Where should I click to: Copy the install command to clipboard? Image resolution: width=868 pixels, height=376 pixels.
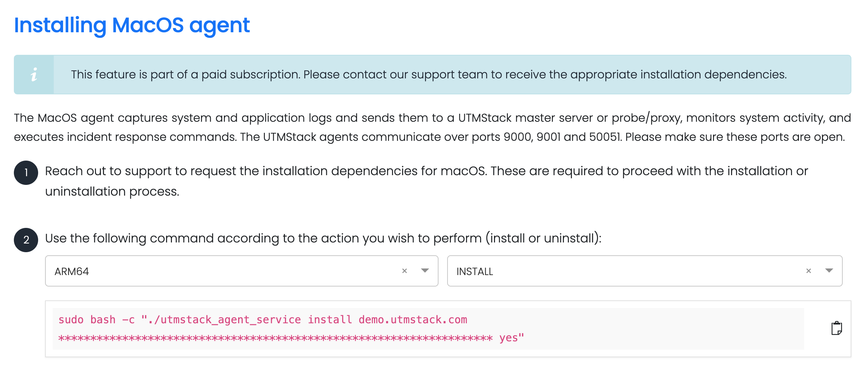click(x=836, y=328)
